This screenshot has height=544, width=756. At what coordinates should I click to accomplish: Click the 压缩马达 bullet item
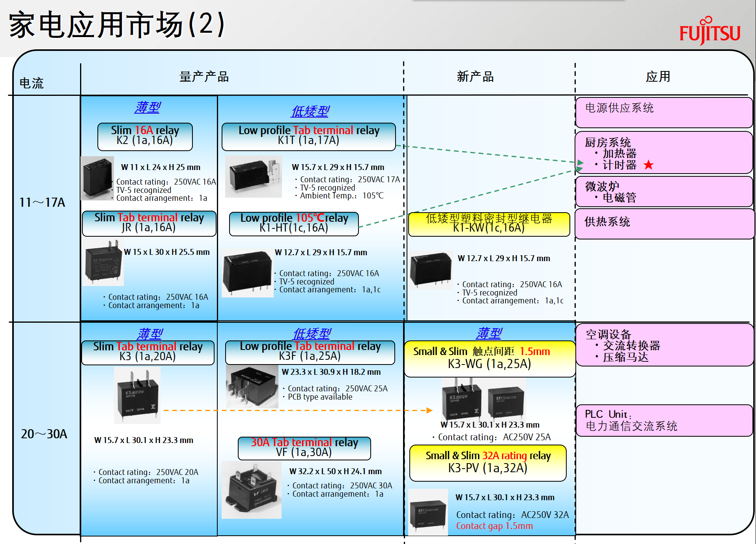coord(622,357)
